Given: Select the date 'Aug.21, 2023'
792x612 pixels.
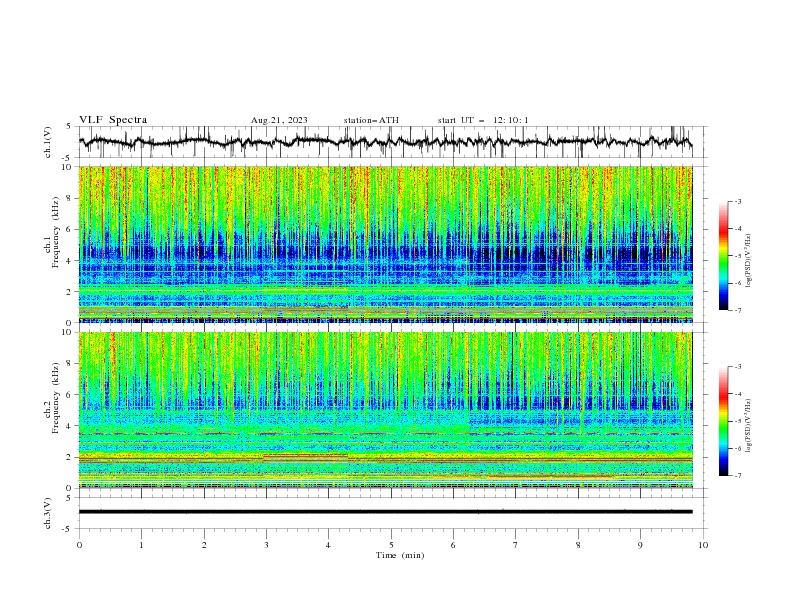Looking at the screenshot, I should pyautogui.click(x=279, y=120).
